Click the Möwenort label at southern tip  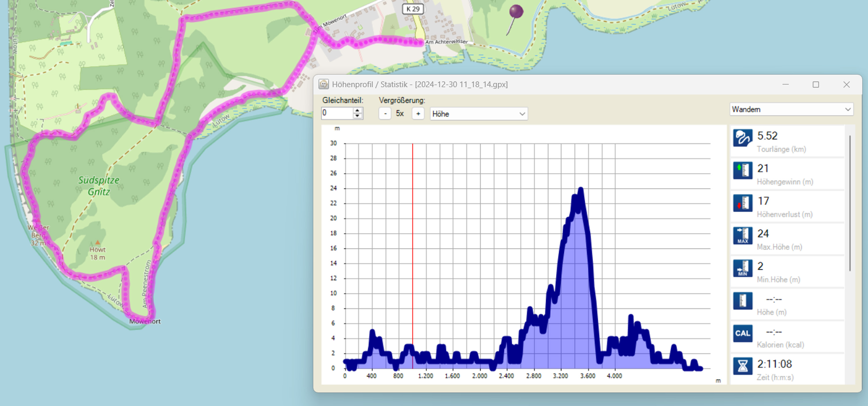(145, 321)
